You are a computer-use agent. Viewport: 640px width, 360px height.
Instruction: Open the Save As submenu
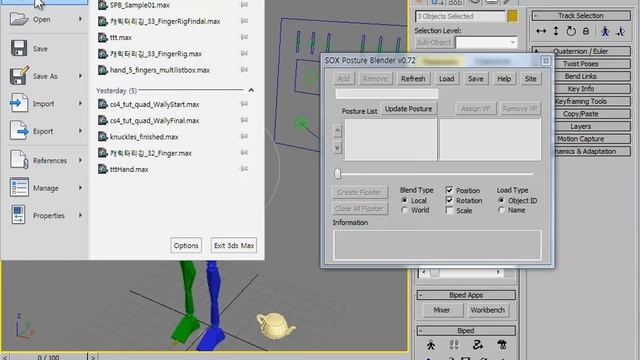45,76
